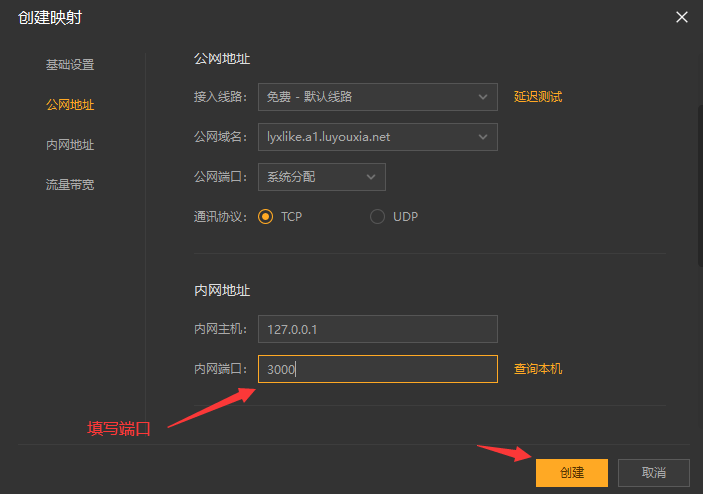Expand the 公网域名 dropdown
Screen dimensions: 703x494
point(378,137)
